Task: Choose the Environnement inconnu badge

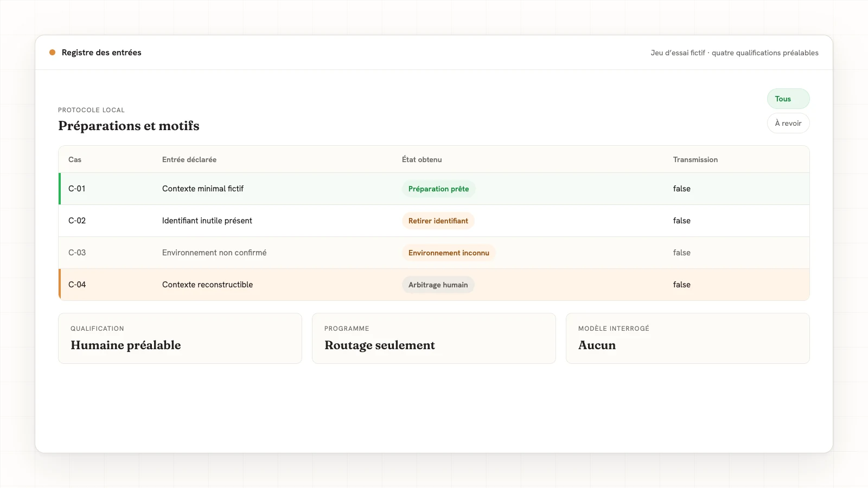Action: [x=449, y=253]
